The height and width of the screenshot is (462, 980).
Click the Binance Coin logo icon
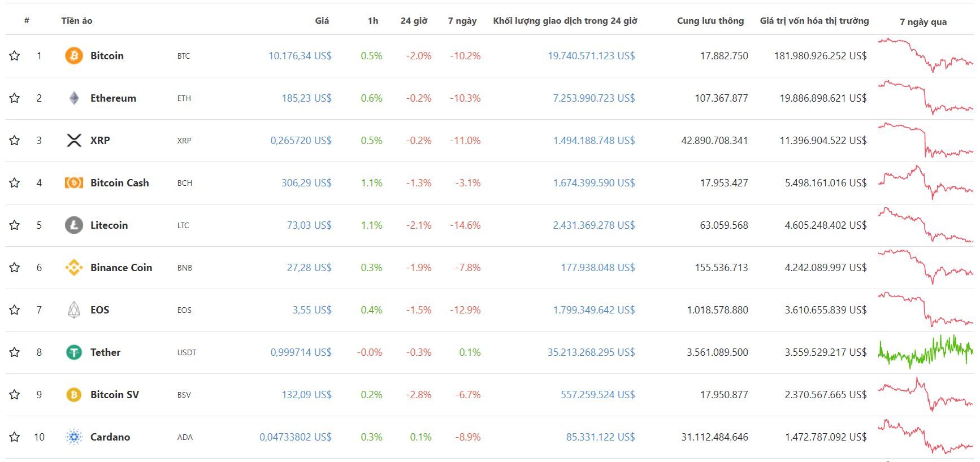74,267
